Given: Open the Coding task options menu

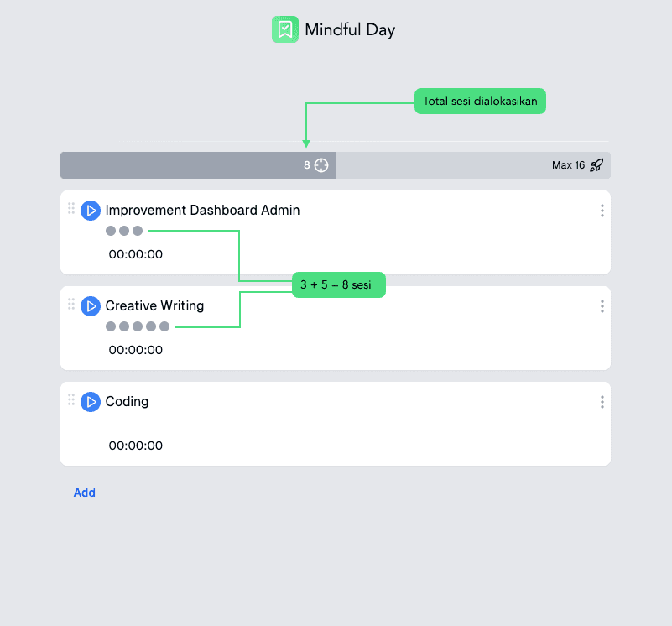Looking at the screenshot, I should pos(602,402).
